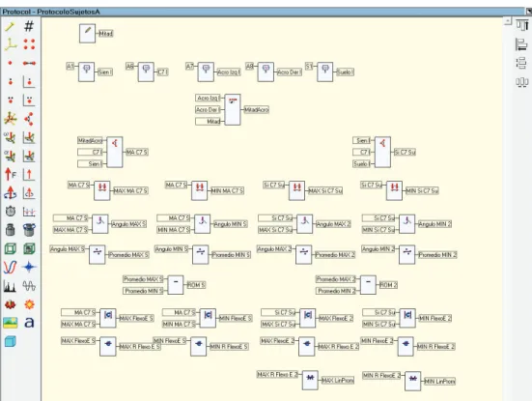Pick the red two-point segment tool

coord(29,63)
